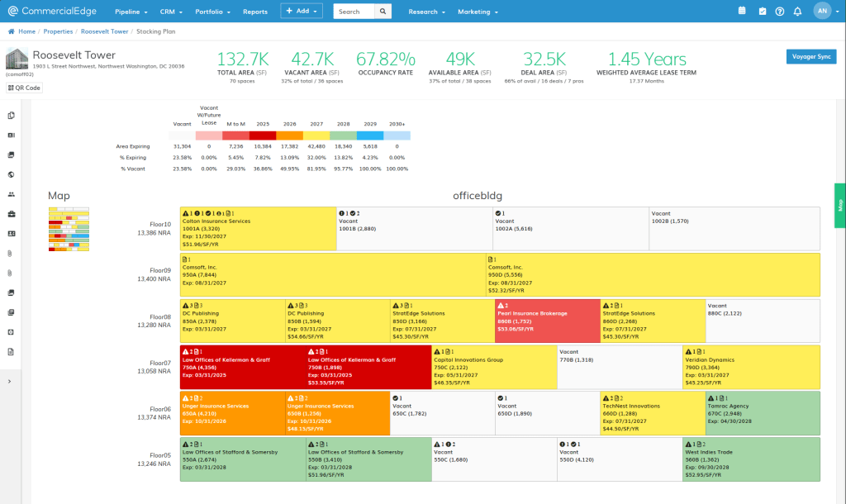Open the safe vault sidebar icon
The width and height of the screenshot is (846, 504).
[11, 332]
